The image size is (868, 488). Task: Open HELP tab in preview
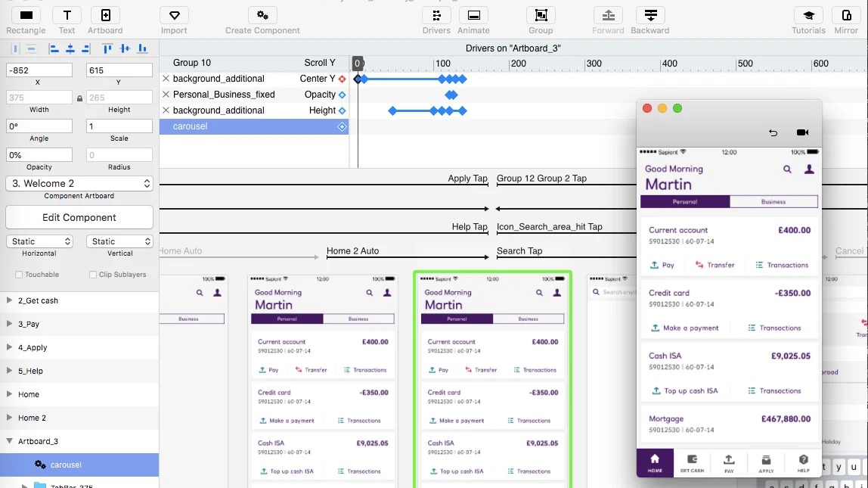[x=803, y=462]
